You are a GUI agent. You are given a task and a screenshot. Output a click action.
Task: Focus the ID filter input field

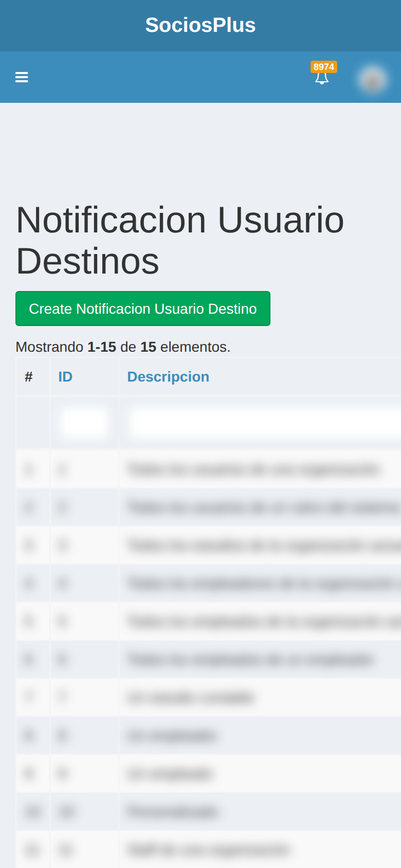[x=84, y=423]
